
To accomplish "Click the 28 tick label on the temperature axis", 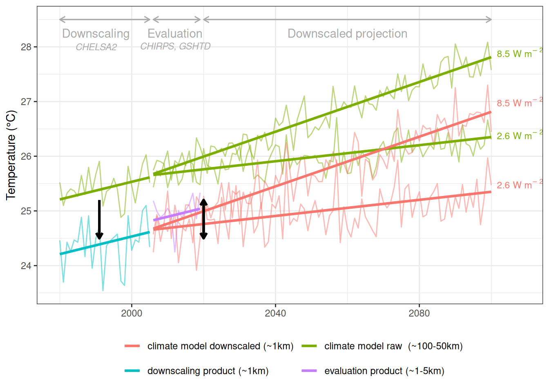I will coord(26,47).
